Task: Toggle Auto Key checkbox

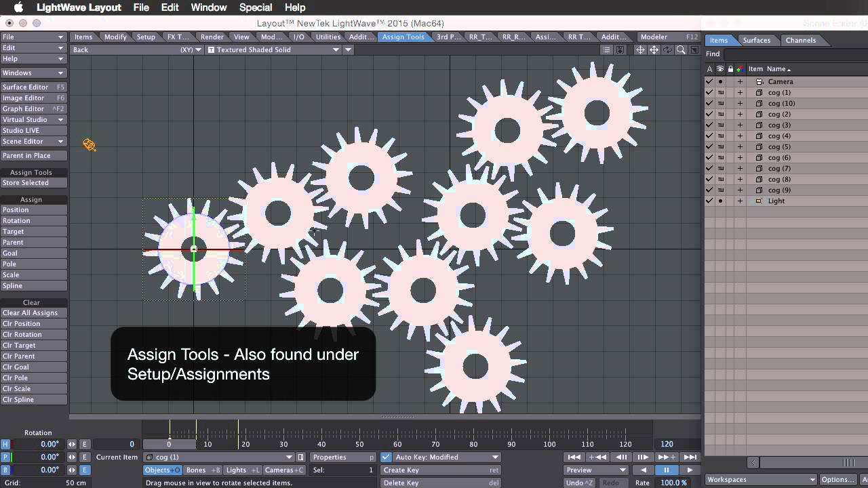Action: click(386, 457)
